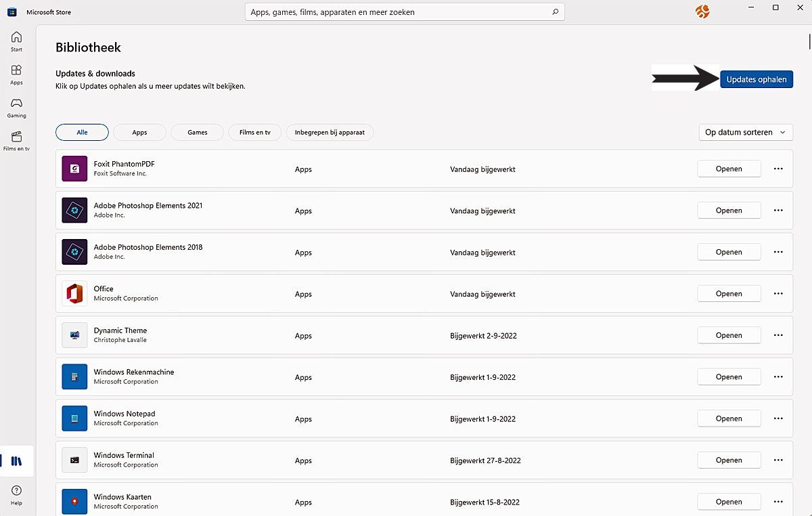Click 'Christophe Lavalle' publisher text
The width and height of the screenshot is (812, 516).
click(120, 340)
